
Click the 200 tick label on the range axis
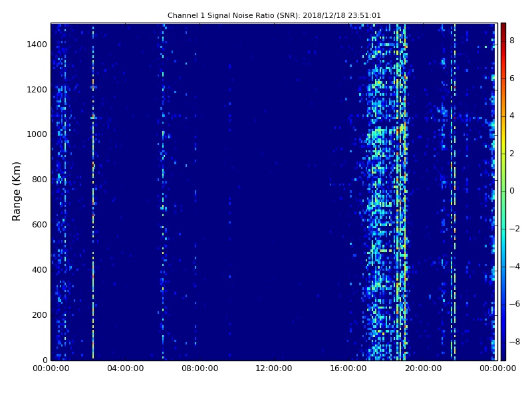[x=39, y=315]
